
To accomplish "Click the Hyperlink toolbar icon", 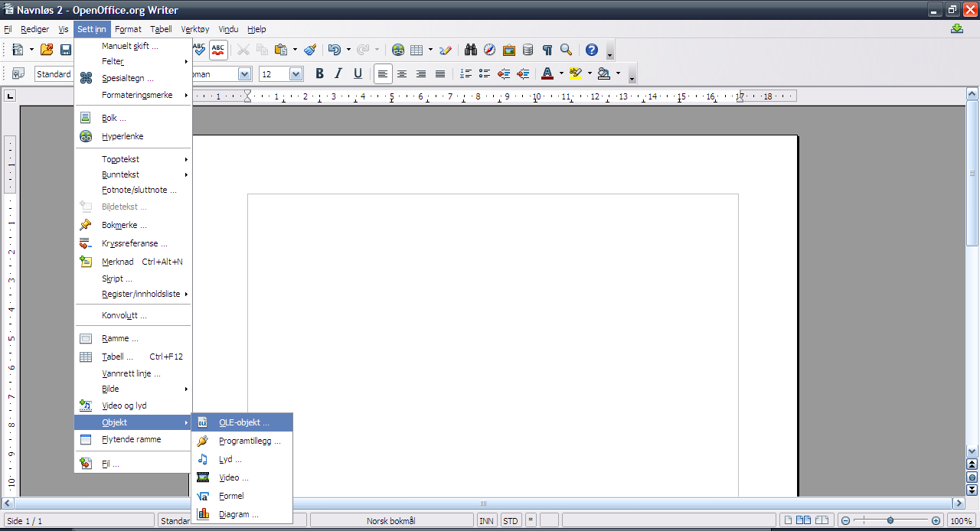I will pos(398,50).
